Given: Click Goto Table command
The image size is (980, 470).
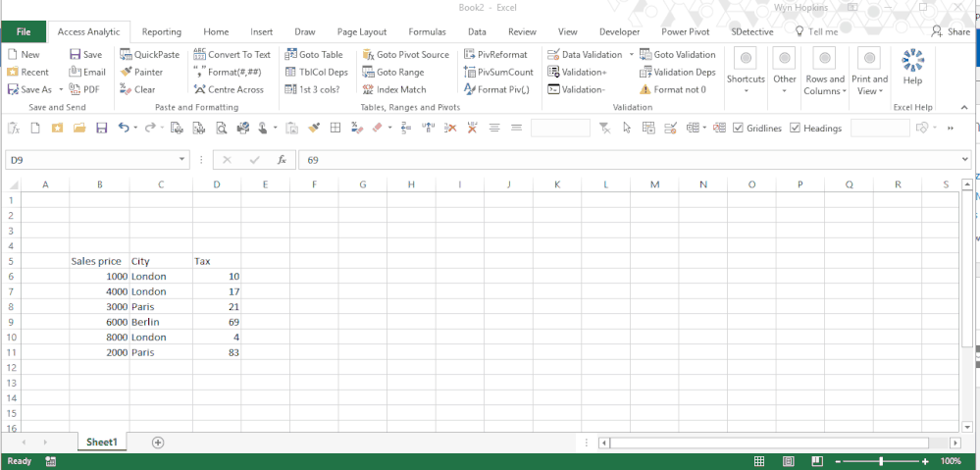Looking at the screenshot, I should pyautogui.click(x=314, y=54).
